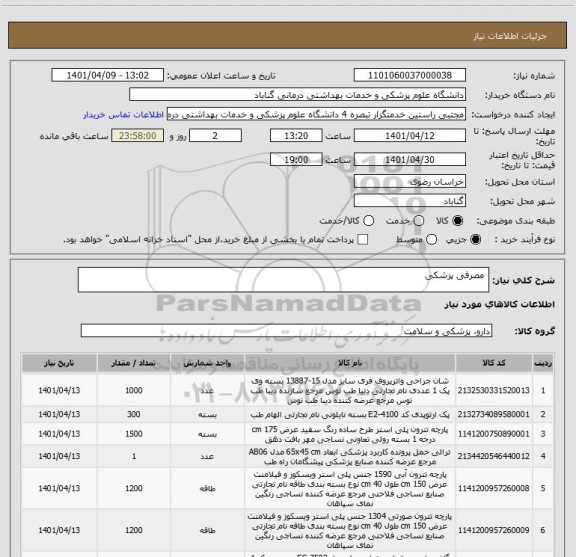The image size is (576, 557).
Task: Click the delivery province field خراسان رضوی
Action: 410,182
